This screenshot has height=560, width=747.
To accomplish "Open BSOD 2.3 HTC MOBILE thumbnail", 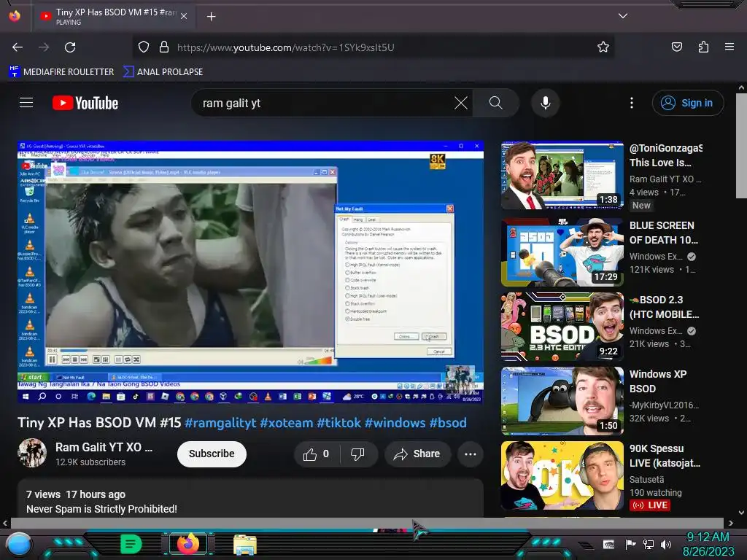I will (x=562, y=327).
